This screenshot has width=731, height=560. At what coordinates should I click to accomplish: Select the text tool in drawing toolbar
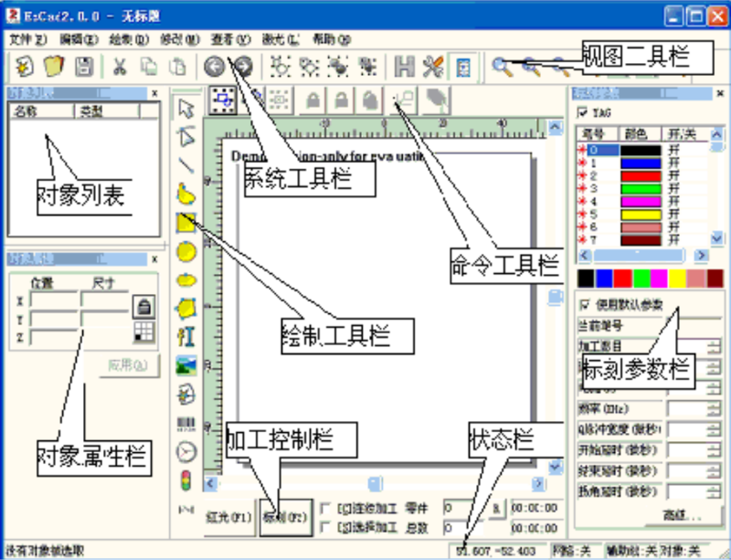pos(185,337)
